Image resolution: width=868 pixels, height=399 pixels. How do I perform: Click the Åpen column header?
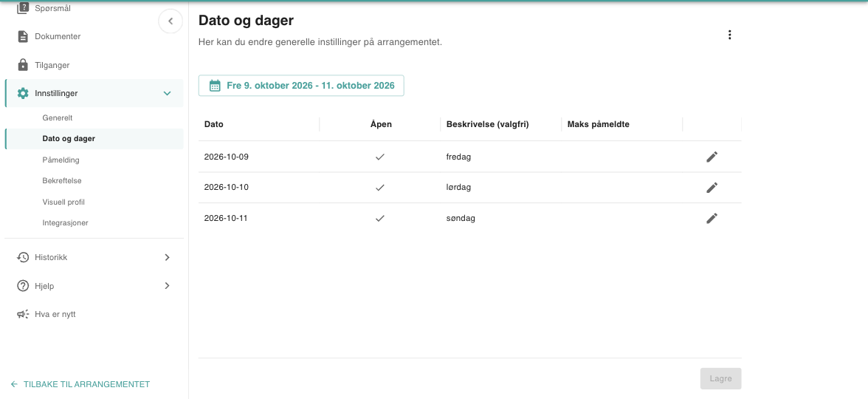tap(381, 124)
